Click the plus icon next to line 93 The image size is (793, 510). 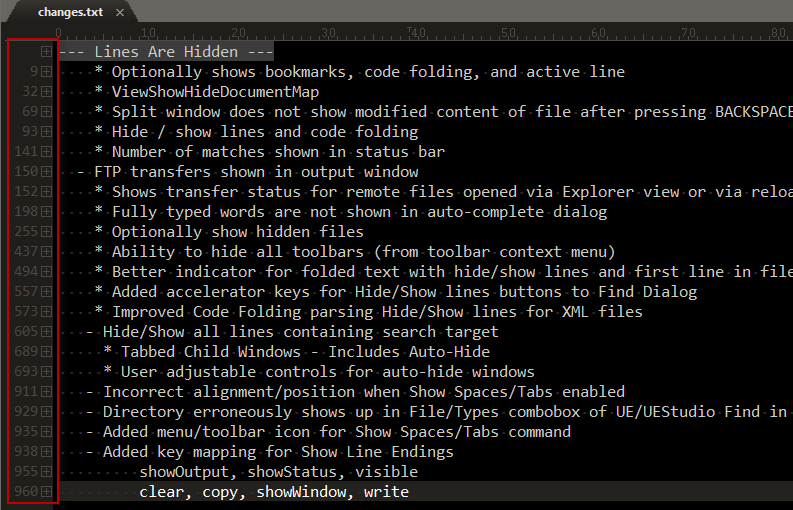coord(47,132)
